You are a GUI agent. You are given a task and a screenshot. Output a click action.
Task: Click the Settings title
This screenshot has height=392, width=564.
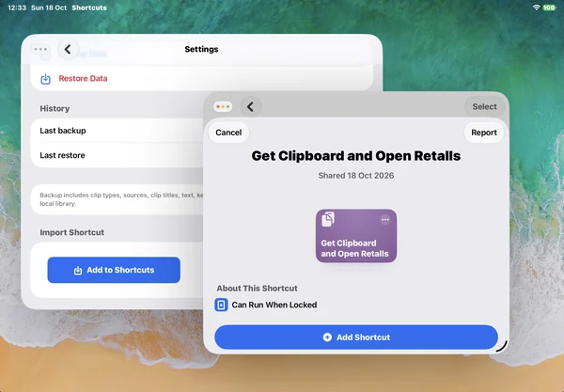tap(201, 49)
